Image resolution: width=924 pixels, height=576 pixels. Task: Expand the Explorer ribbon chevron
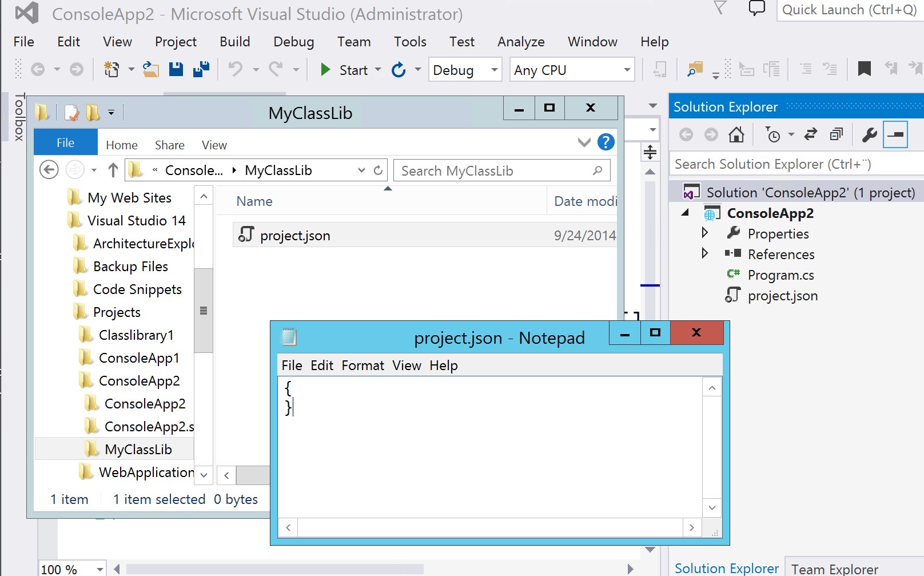pos(584,142)
